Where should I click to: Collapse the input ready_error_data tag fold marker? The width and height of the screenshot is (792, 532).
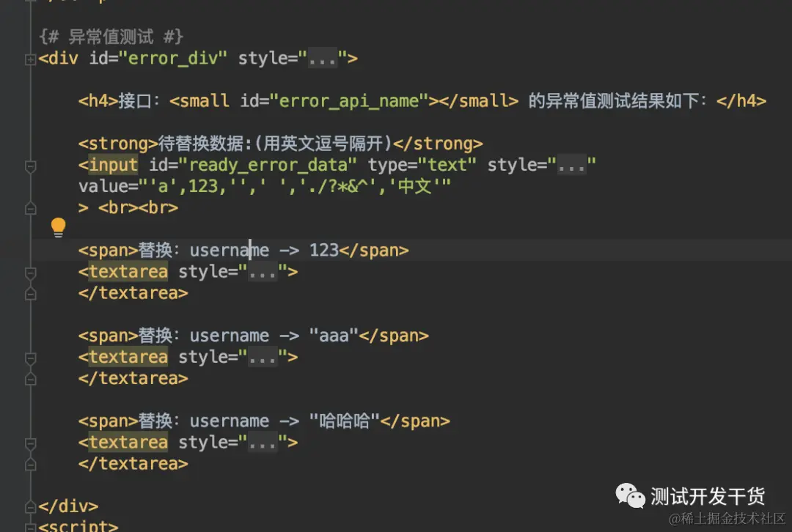(x=30, y=166)
